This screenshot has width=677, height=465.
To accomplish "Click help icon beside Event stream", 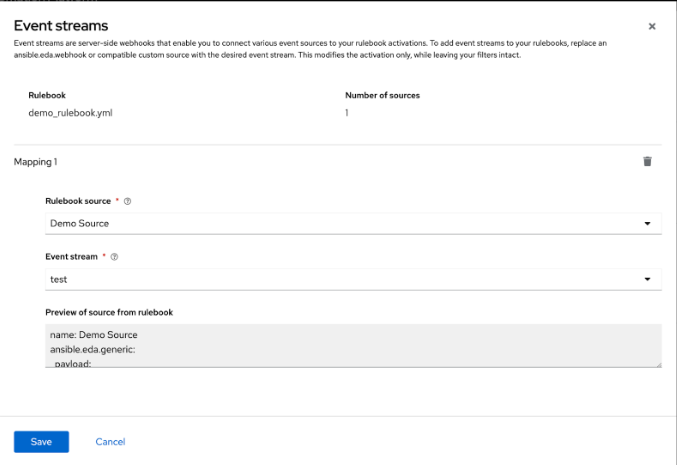I will (114, 257).
